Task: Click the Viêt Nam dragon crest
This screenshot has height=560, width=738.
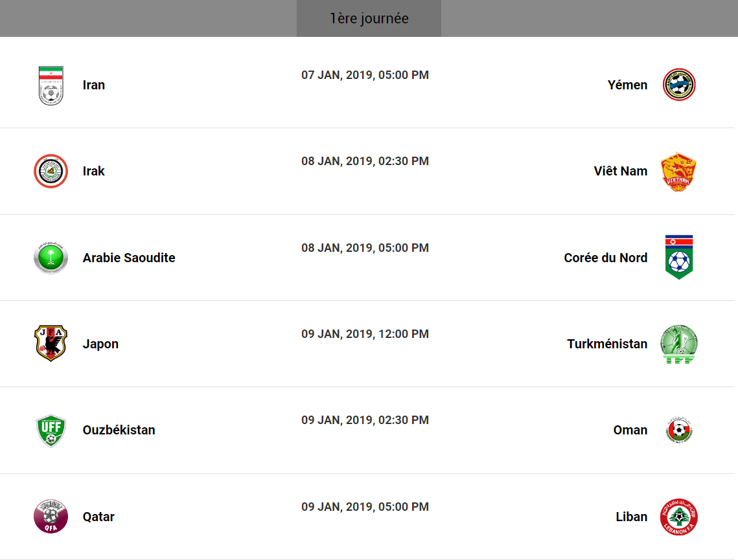Action: coord(679,171)
